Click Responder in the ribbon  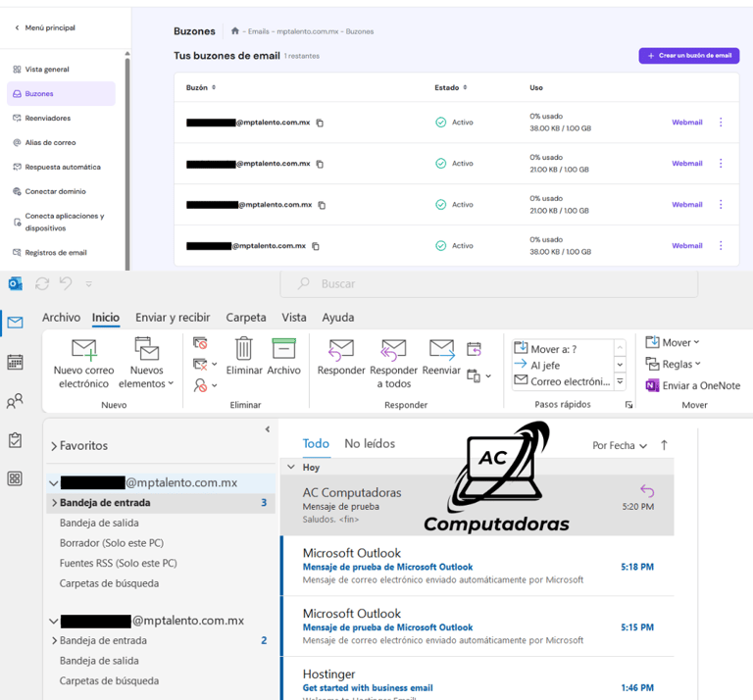(341, 357)
